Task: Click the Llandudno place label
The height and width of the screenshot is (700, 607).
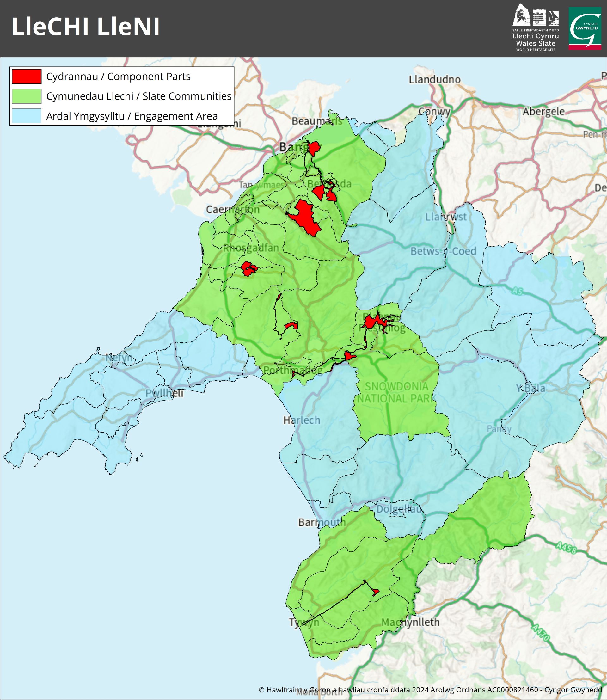Action: click(435, 78)
